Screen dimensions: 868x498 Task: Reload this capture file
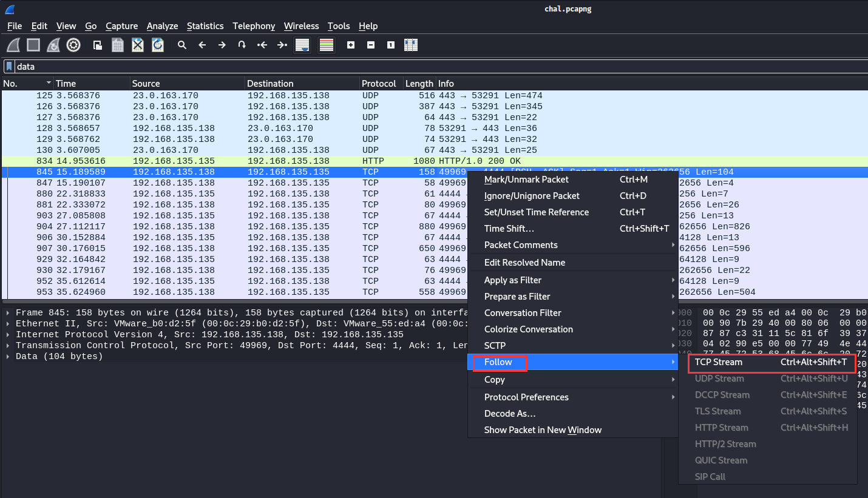tap(158, 45)
